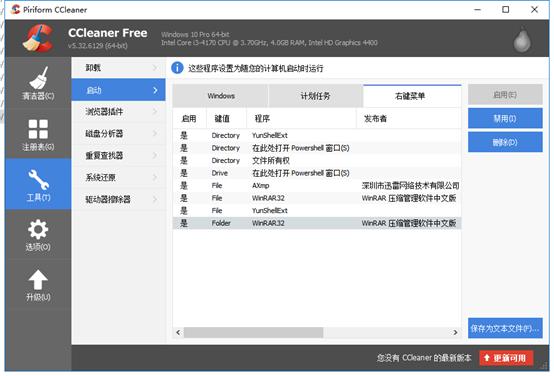The image size is (554, 376).
Task: Click chevron next to 磁盘分析器
Action: [x=155, y=134]
